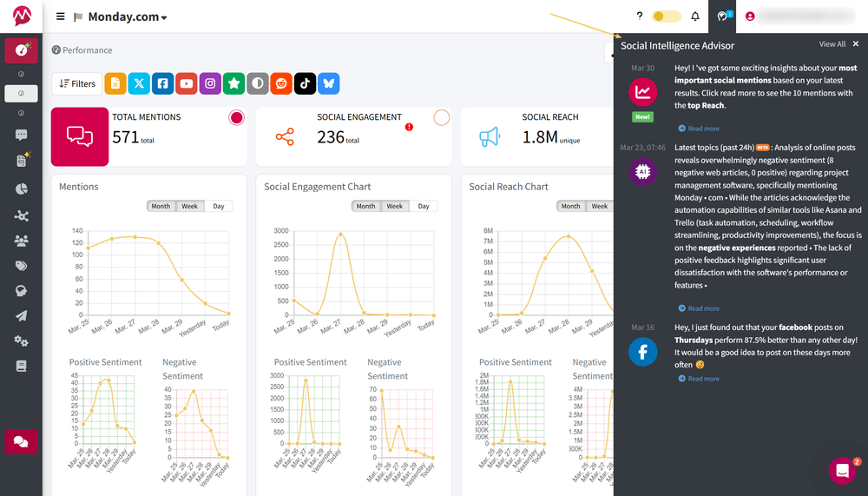Open the book documentation sidebar icon

tap(22, 366)
